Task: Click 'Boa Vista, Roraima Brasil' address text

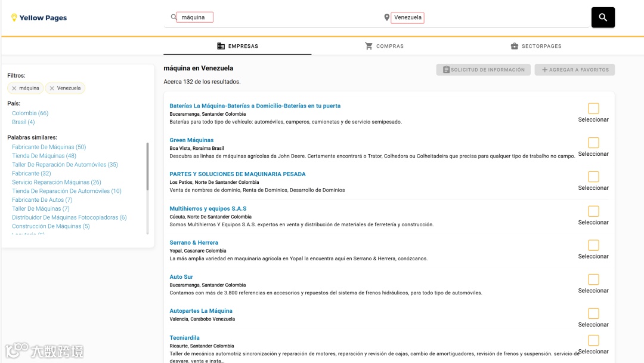Action: point(197,149)
